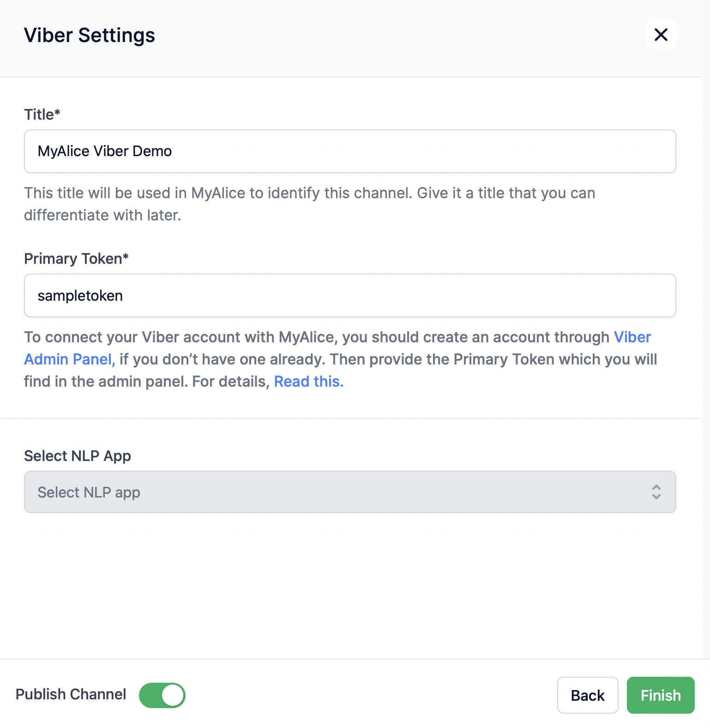
Task: Follow the "Read this." link
Action: point(308,382)
